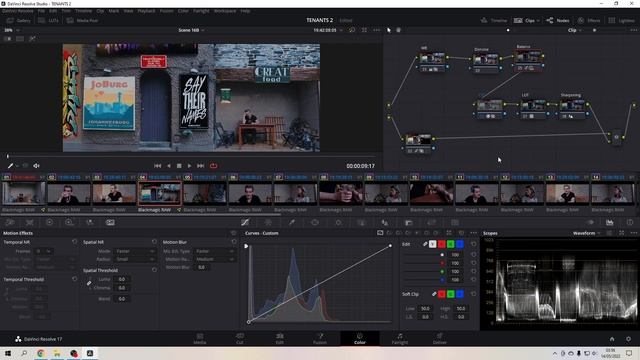Image resolution: width=640 pixels, height=360 pixels.
Task: Open Temporal NR Frames dropdown
Action: 43,251
